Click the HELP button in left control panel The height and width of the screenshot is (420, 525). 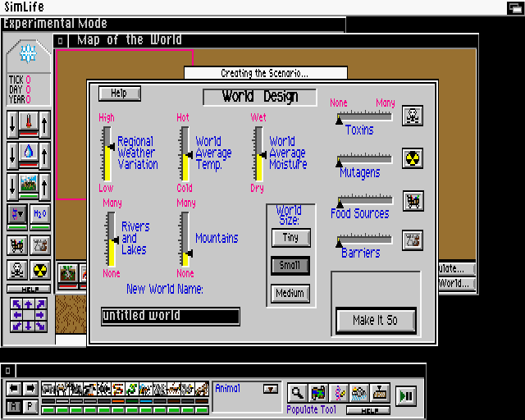point(29,289)
